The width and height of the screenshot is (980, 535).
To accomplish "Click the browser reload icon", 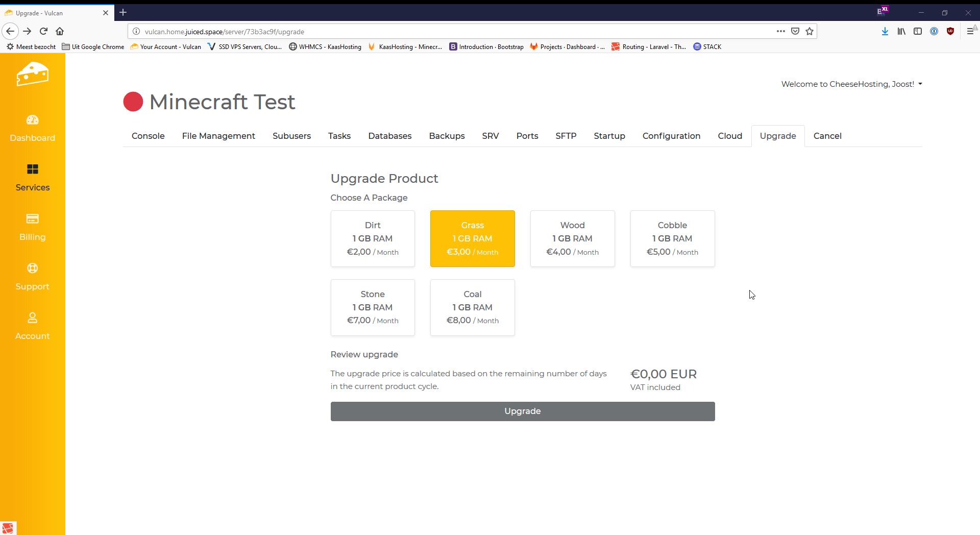I will coord(44,31).
